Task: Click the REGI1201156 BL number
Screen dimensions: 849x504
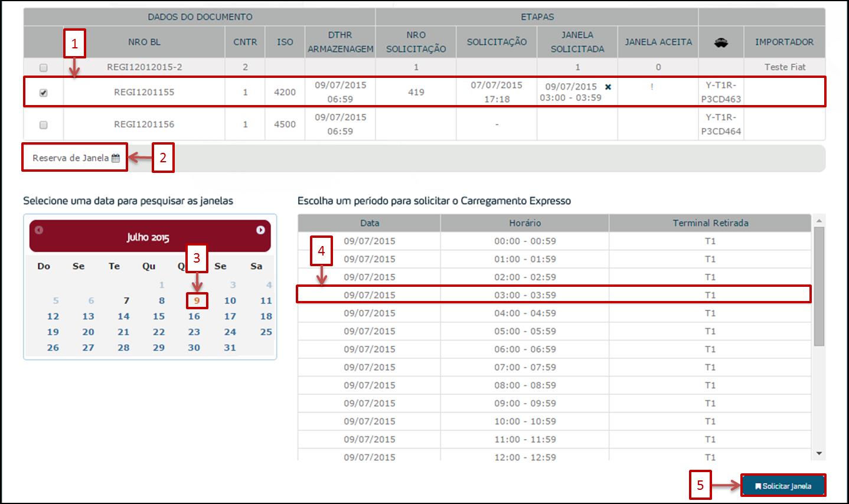Action: pyautogui.click(x=144, y=125)
